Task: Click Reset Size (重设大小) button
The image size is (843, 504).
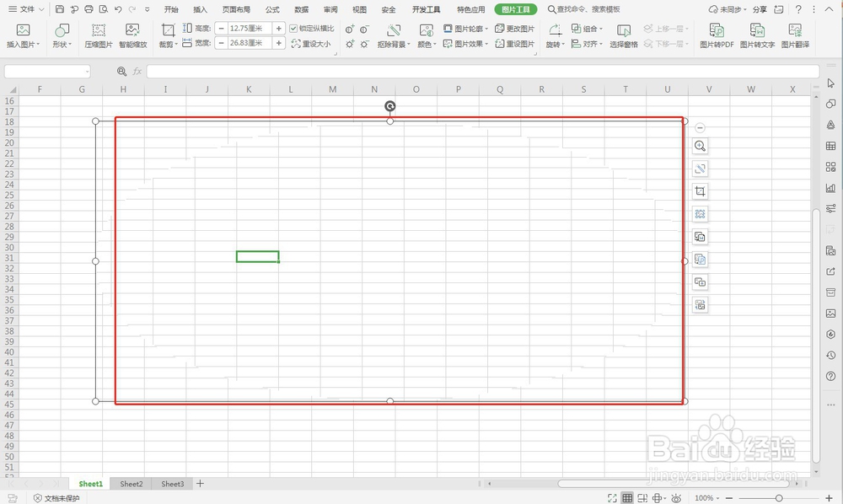Action: coord(311,44)
